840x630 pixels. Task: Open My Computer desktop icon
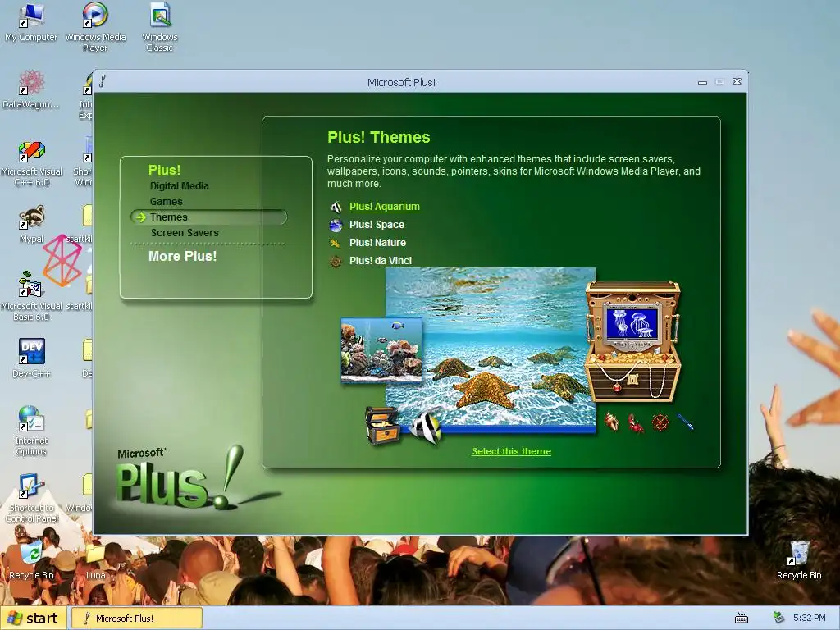click(x=31, y=24)
